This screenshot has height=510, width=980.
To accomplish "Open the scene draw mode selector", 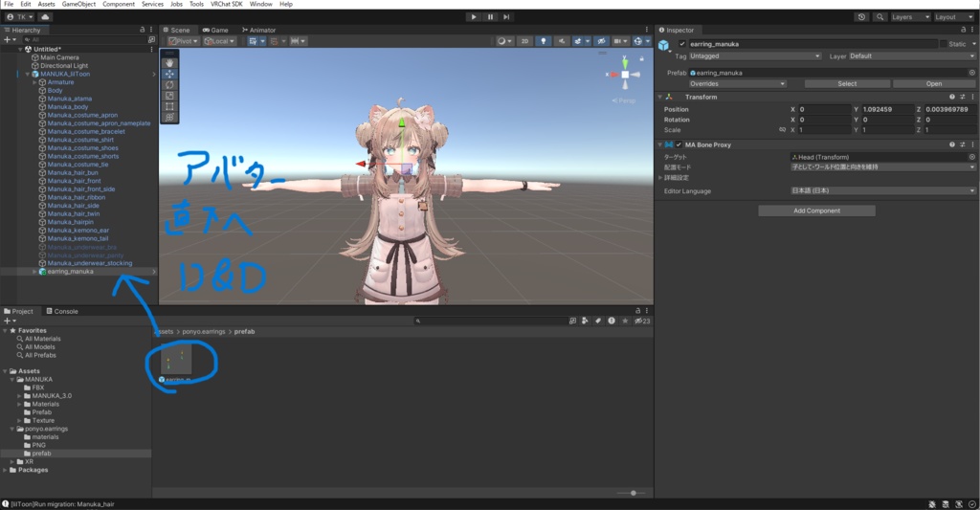I will [503, 41].
